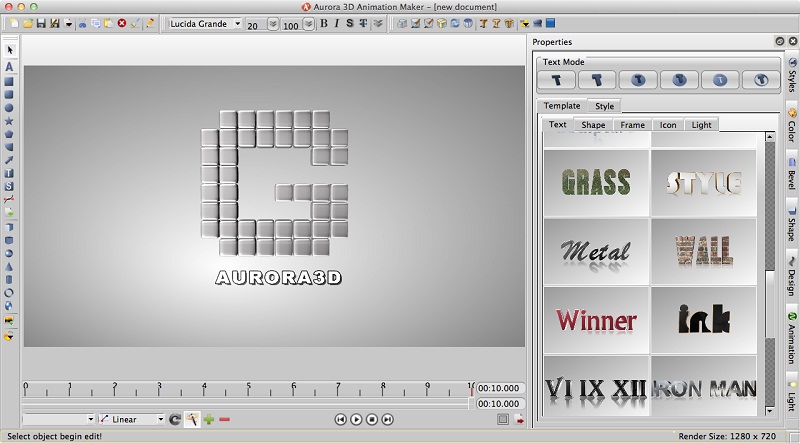Image resolution: width=800 pixels, height=443 pixels.
Task: Choose the ink text template
Action: [704, 320]
